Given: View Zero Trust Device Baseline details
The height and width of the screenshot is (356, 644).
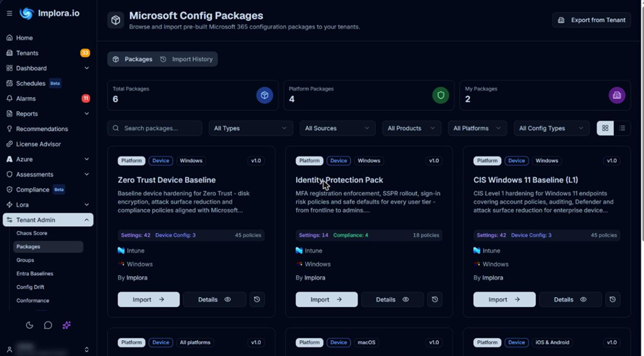Looking at the screenshot, I should coord(214,300).
